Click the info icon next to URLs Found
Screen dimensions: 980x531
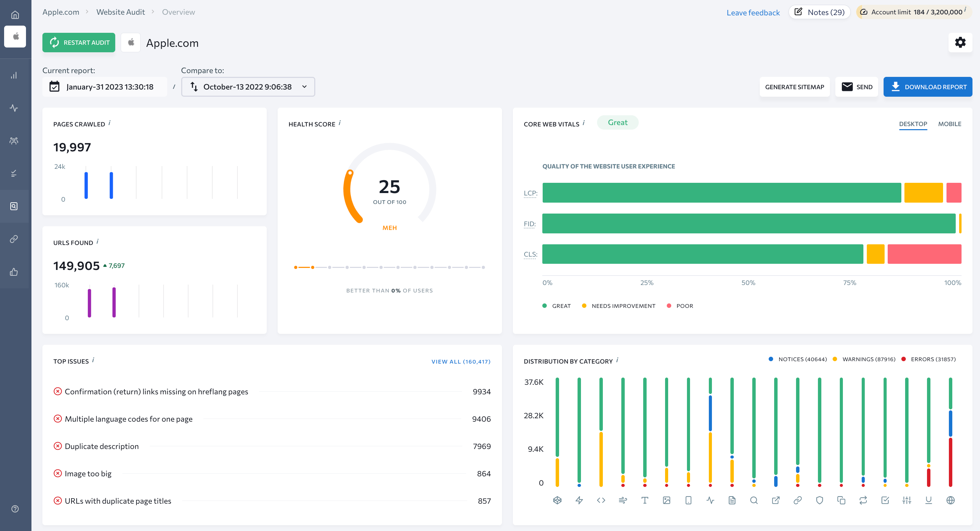(x=98, y=241)
